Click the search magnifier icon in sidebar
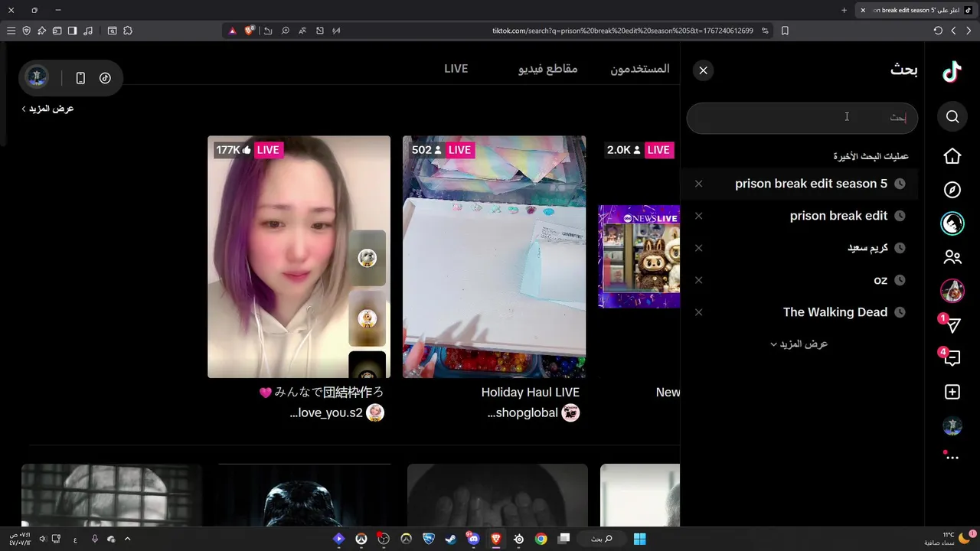The image size is (980, 551). (x=952, y=116)
